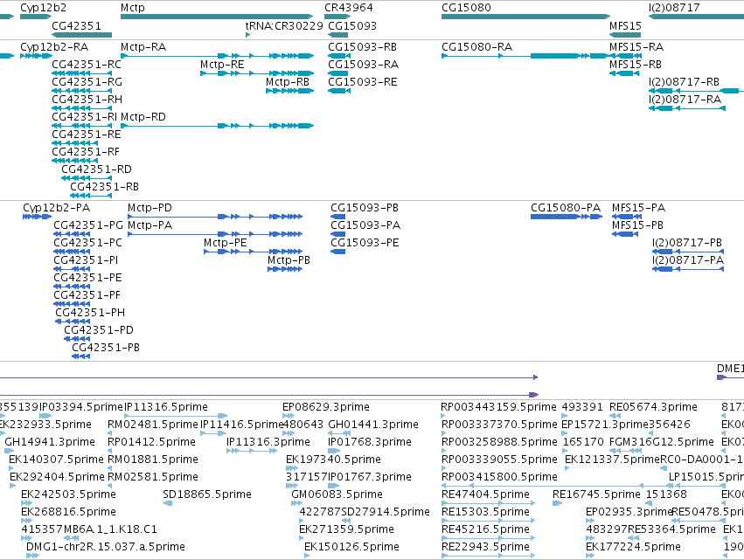Select the CG15080 gene label

(x=466, y=8)
